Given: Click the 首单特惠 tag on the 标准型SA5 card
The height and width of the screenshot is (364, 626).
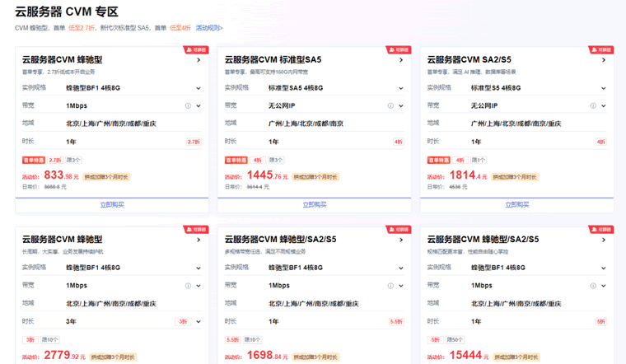Looking at the screenshot, I should (236, 160).
